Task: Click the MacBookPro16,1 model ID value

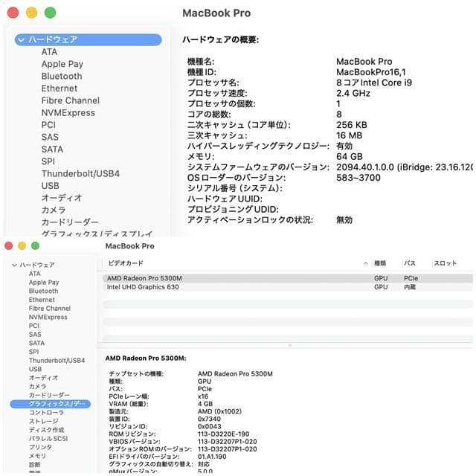Action: coord(370,72)
